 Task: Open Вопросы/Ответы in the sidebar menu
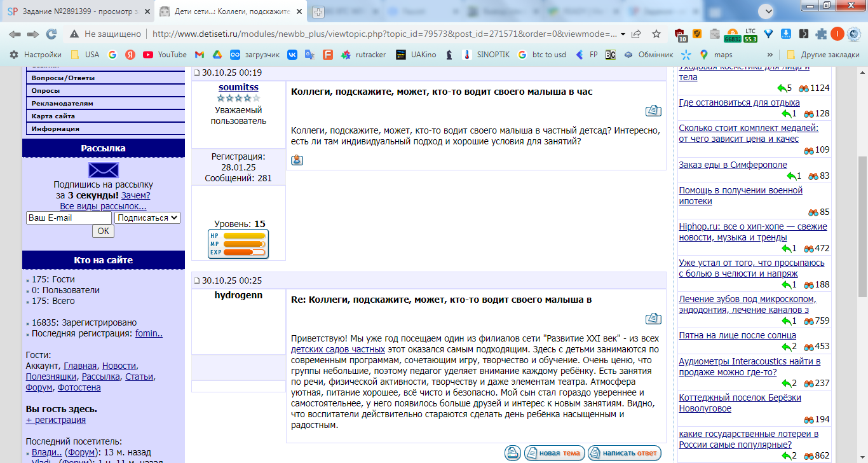tap(105, 78)
